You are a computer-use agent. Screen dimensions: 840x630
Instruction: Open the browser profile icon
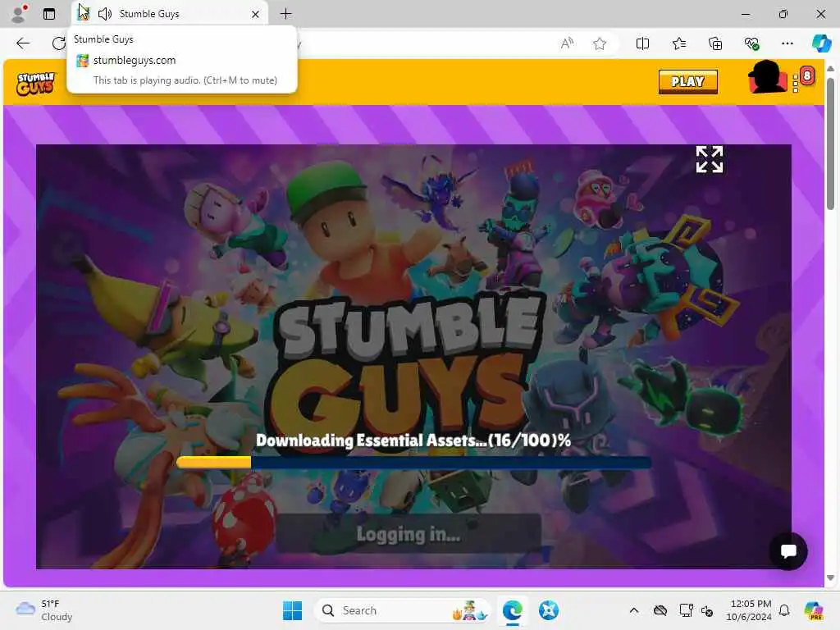pos(19,14)
